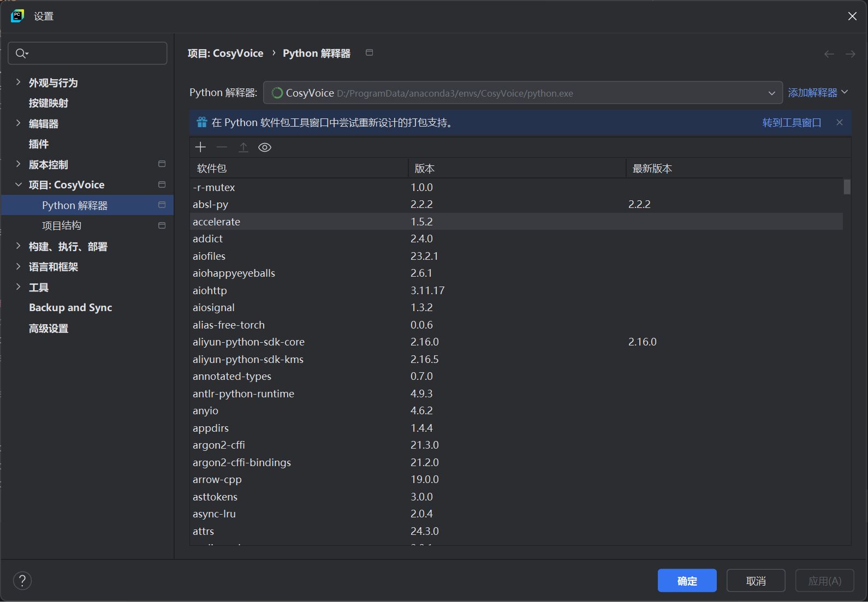
Task: Open 插件 settings page
Action: click(39, 144)
